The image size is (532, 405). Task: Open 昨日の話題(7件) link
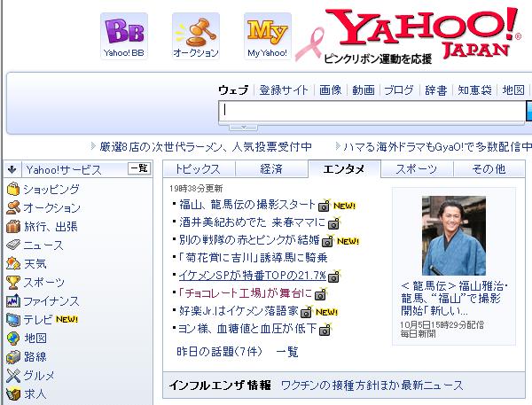(220, 352)
